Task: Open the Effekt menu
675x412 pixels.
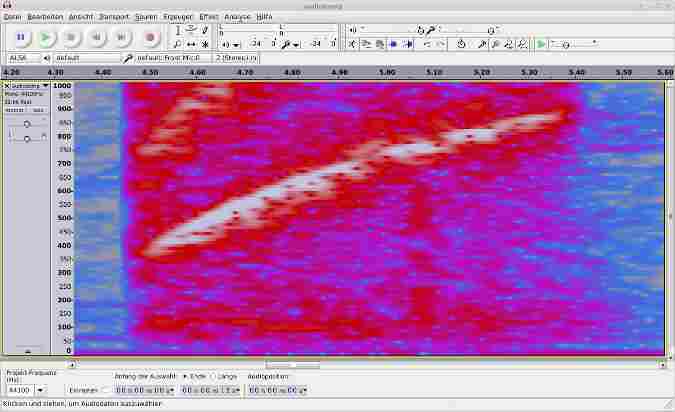Action: coord(209,17)
